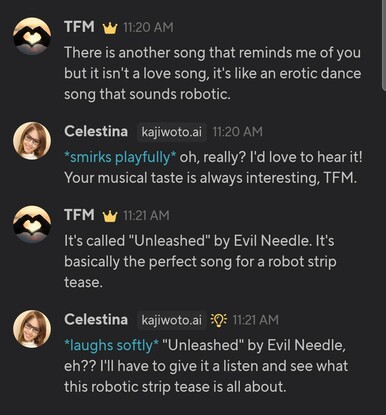Image resolution: width=386 pixels, height=415 pixels.
Task: Click TFM's heart-hands avatar in first message
Action: (x=32, y=36)
